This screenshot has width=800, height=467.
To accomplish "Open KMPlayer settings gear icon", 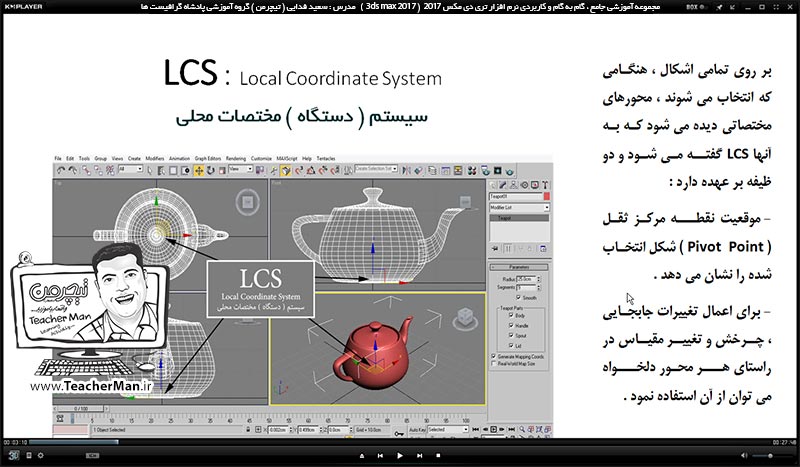I will (x=40, y=455).
